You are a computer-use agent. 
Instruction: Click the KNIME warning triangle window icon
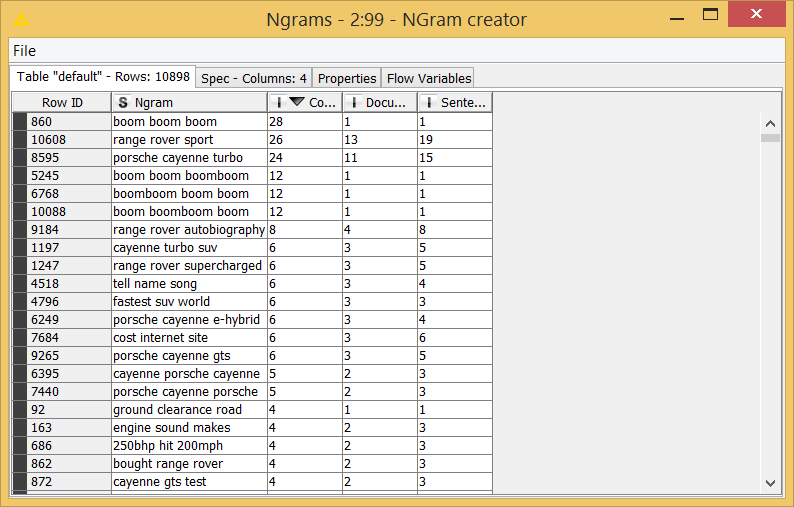[x=21, y=20]
